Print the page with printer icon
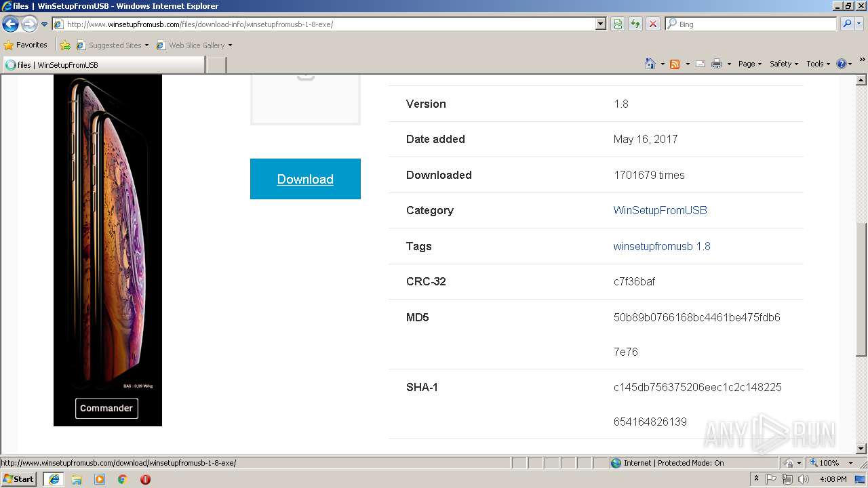 point(717,64)
